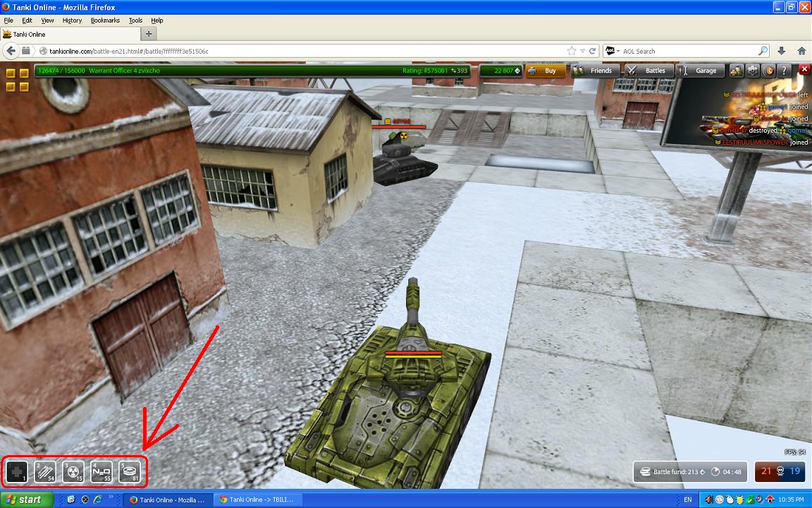Open game settings gear icon

coord(752,71)
